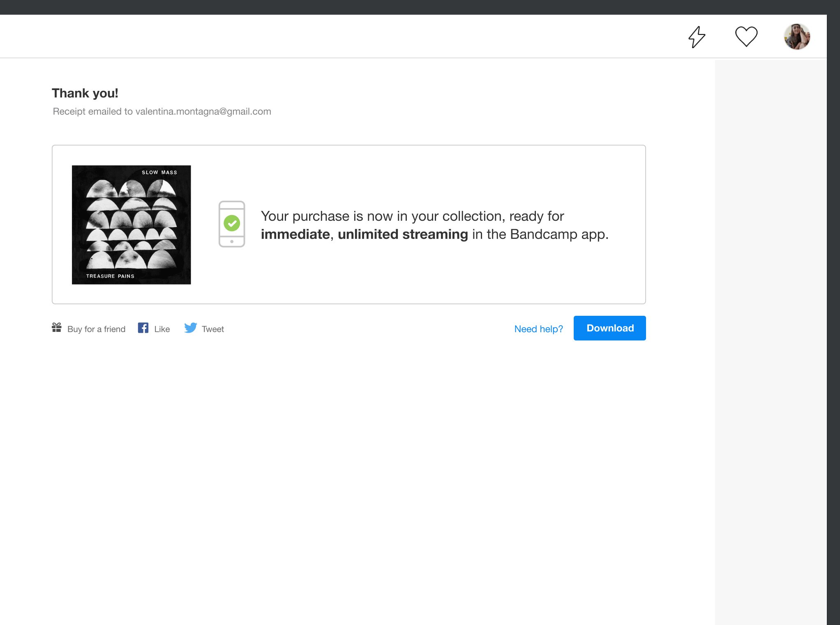Open the lightning bolt feed icon

coord(697,37)
